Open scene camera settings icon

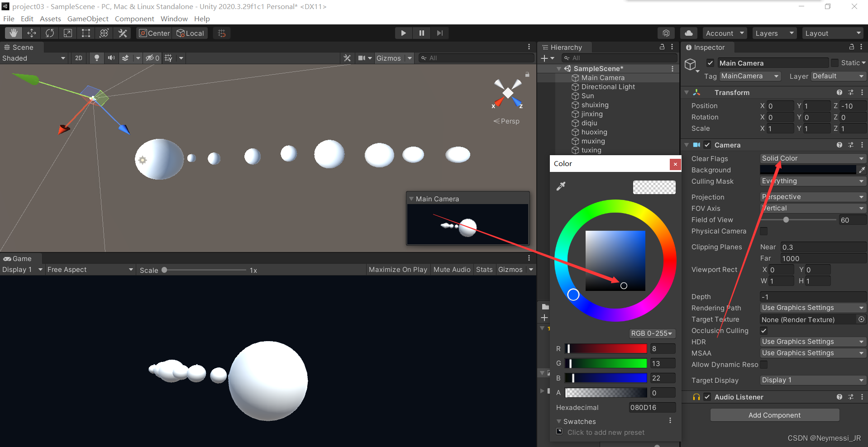tap(362, 58)
